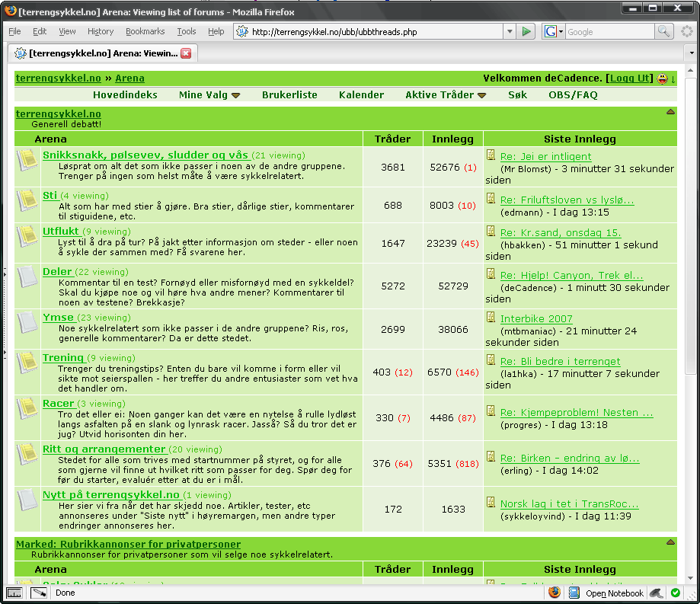Open the File menu
The width and height of the screenshot is (700, 604).
[x=14, y=31]
